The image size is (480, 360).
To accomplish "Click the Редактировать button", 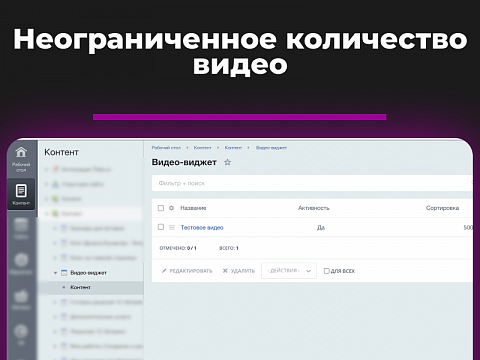I will pyautogui.click(x=187, y=271).
